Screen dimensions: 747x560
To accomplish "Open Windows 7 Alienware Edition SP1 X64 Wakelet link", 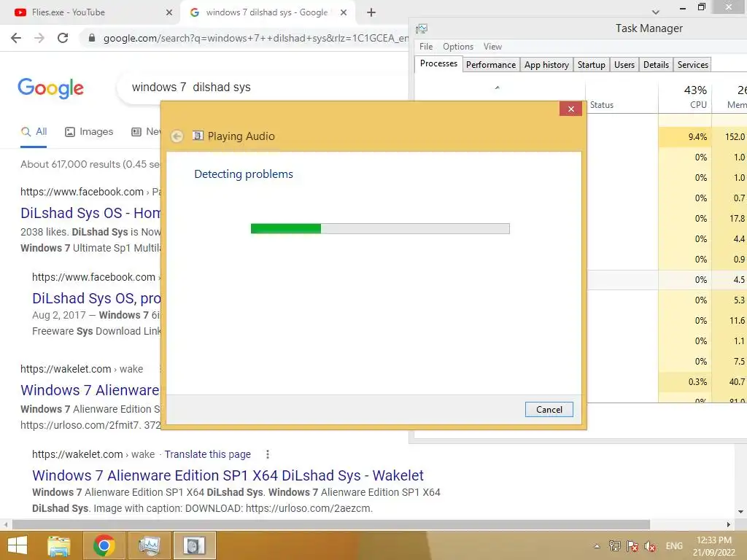I will pyautogui.click(x=228, y=475).
